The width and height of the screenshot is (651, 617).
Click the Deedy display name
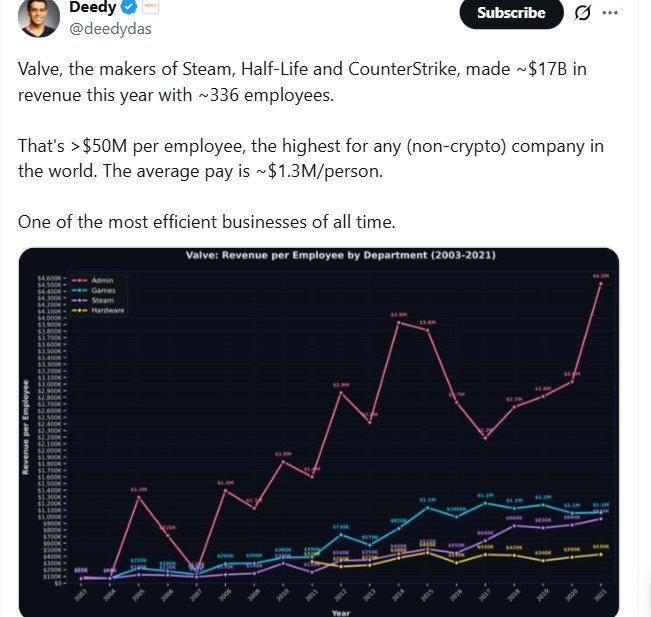[x=92, y=9]
